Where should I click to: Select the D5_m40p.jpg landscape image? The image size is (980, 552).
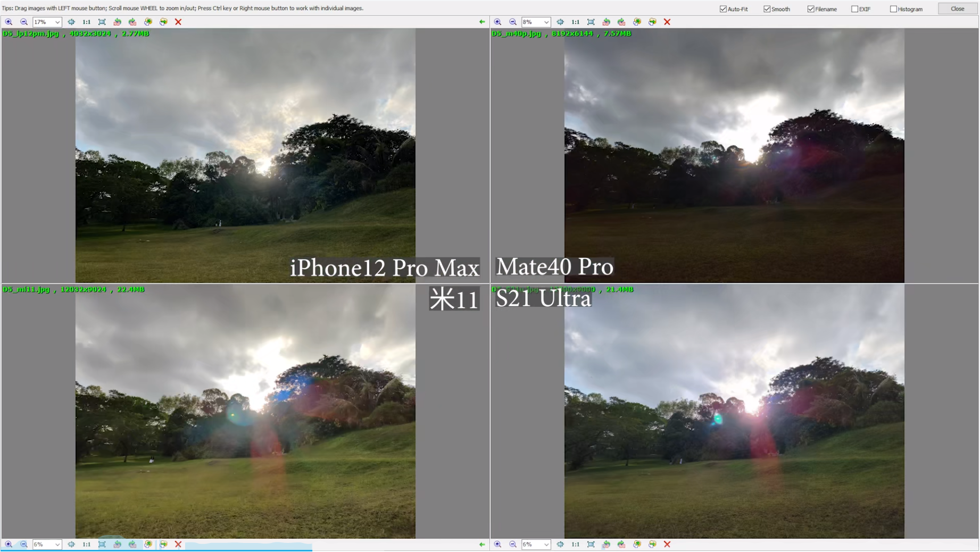tap(734, 155)
